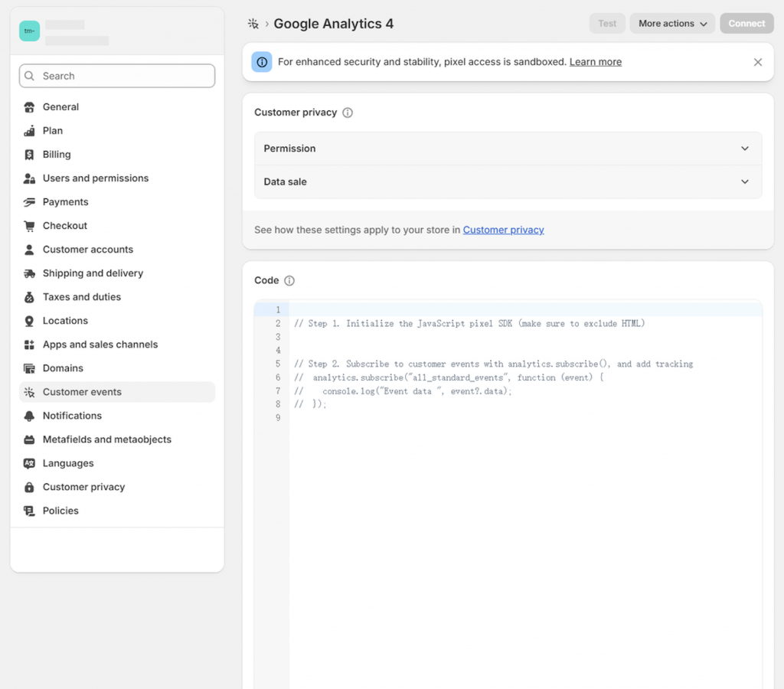
Task: Click code editor line 1
Action: [x=525, y=310]
